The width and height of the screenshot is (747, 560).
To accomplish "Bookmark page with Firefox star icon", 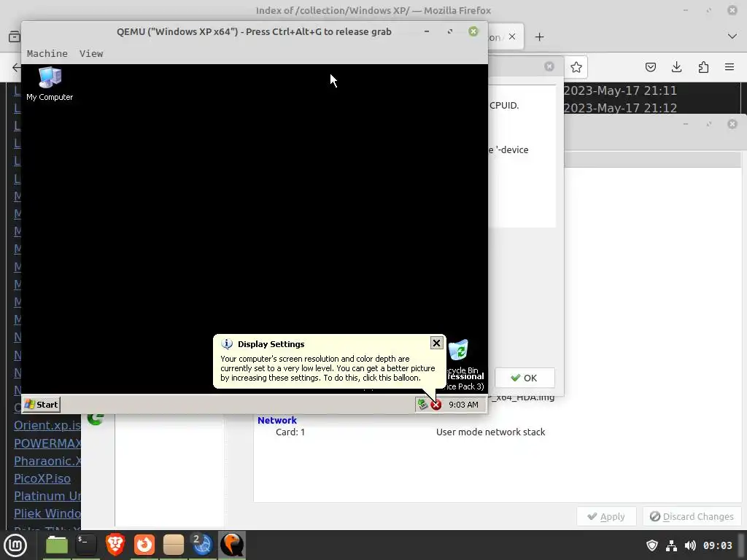I will pos(576,67).
